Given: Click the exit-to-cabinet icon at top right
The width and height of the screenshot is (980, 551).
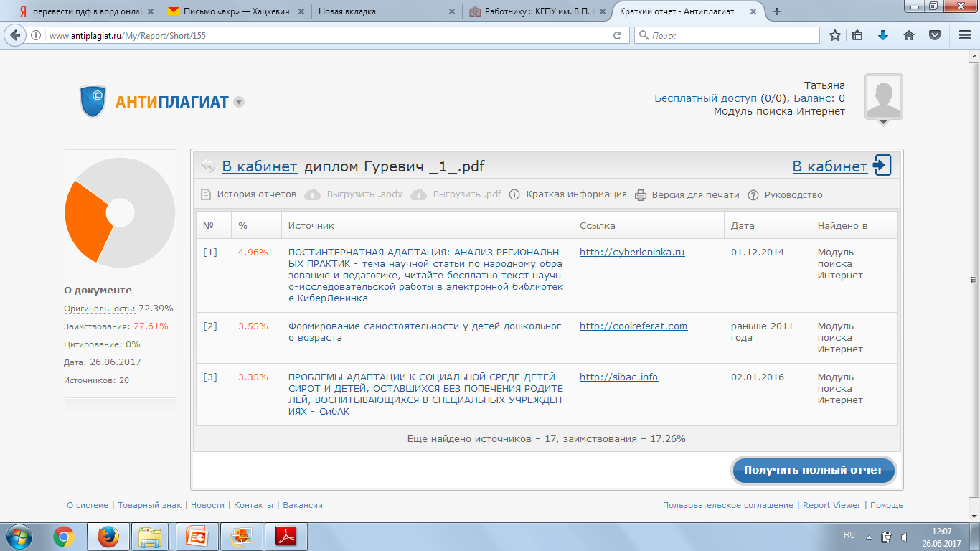Looking at the screenshot, I should point(882,166).
